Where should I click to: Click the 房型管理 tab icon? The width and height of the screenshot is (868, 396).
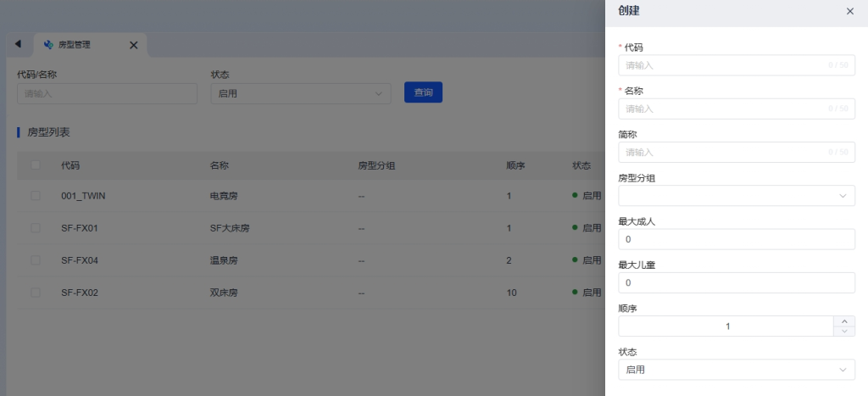pos(48,45)
